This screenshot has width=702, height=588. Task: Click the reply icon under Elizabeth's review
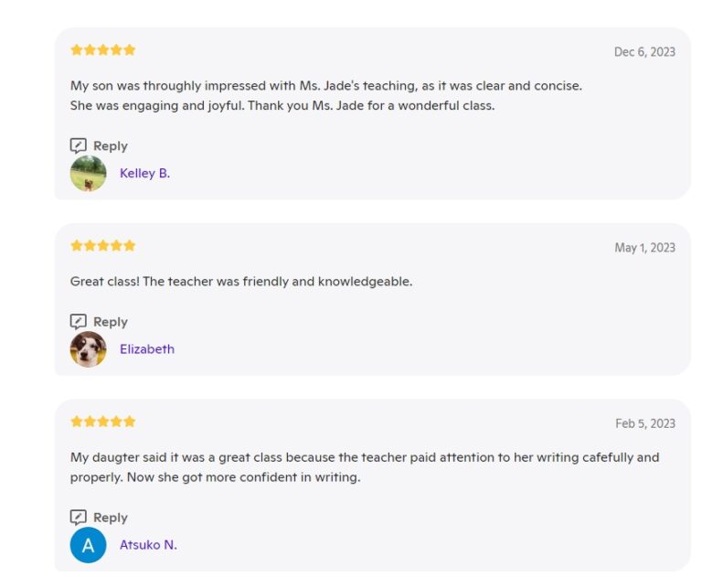pyautogui.click(x=79, y=322)
